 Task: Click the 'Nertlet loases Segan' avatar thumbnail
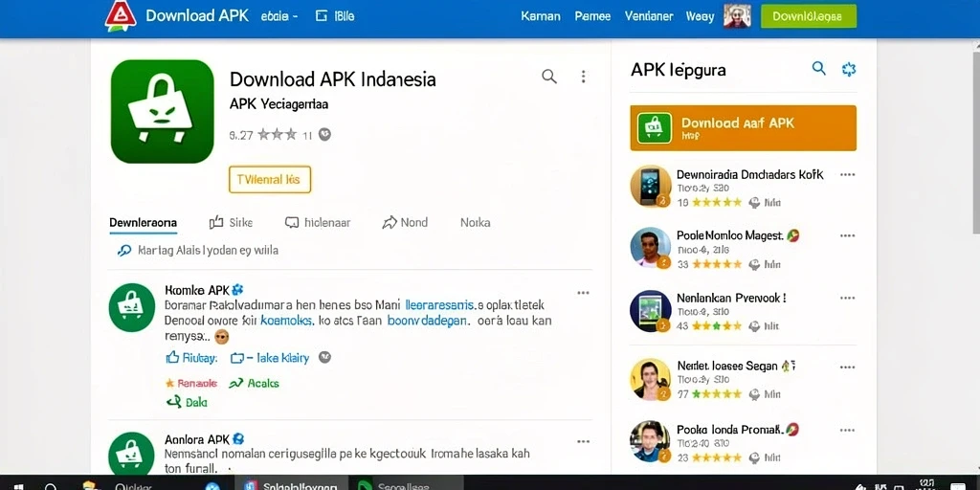coord(651,379)
